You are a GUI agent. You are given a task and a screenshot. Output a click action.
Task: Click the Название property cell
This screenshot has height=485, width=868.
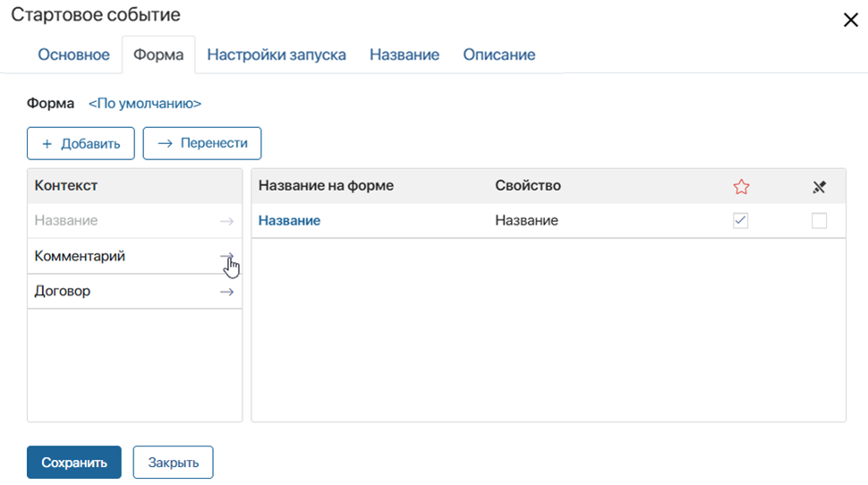(526, 220)
